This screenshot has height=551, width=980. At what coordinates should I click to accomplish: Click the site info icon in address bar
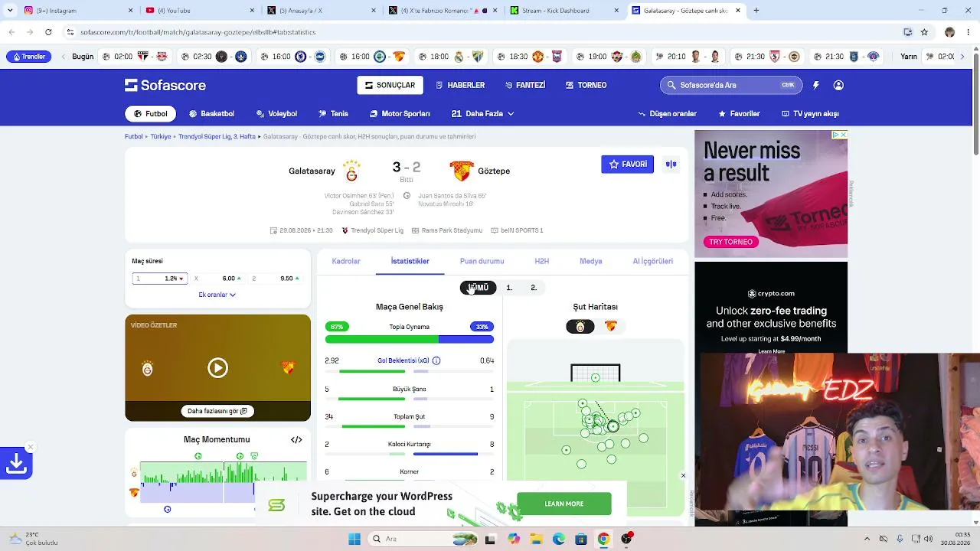(70, 32)
